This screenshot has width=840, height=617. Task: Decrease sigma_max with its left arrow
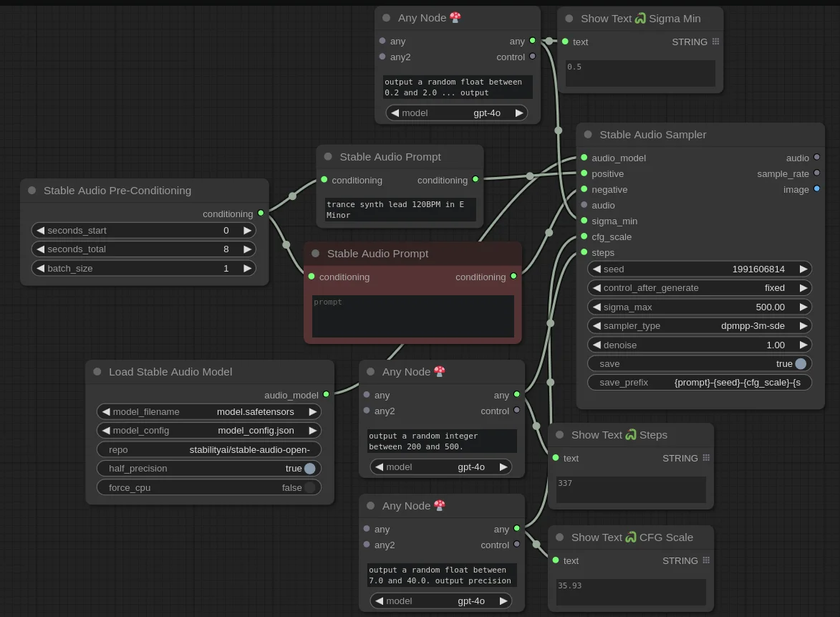pos(597,307)
